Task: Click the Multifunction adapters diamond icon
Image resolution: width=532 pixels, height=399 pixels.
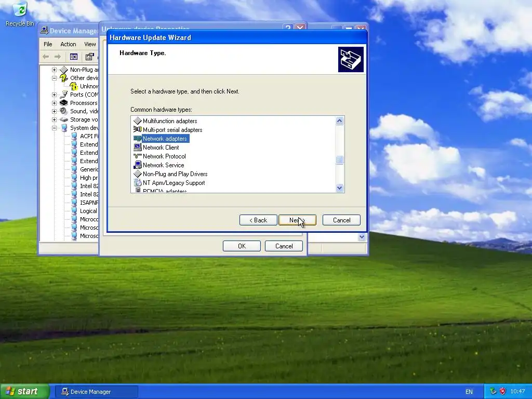Action: click(137, 121)
